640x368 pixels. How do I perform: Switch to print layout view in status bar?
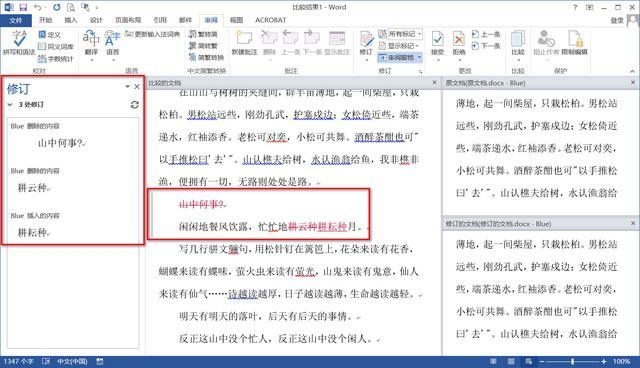click(511, 361)
